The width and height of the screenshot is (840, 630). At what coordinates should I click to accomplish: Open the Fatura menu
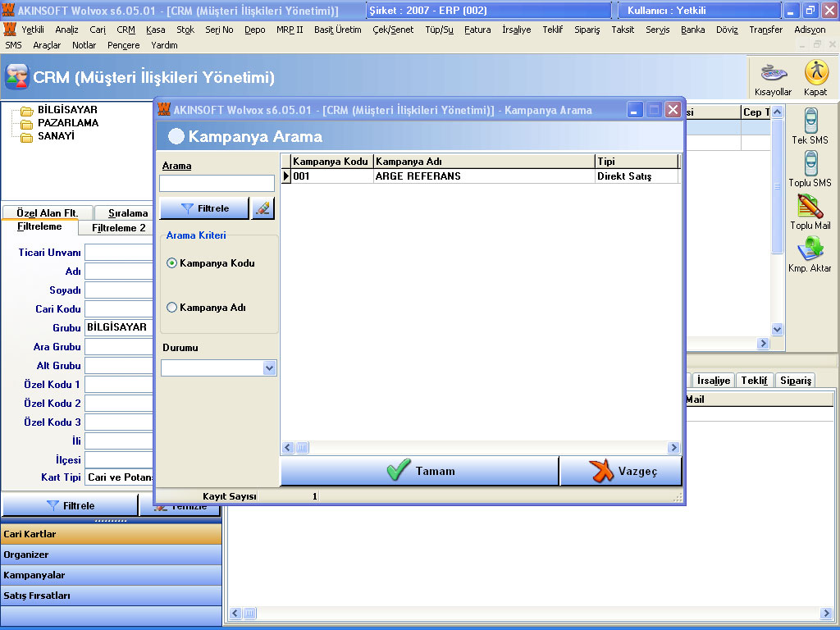click(477, 30)
